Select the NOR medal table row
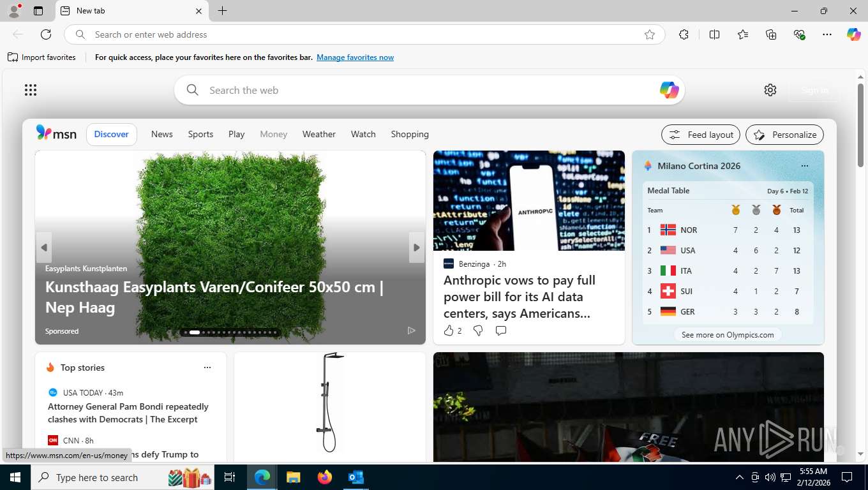Image resolution: width=868 pixels, height=490 pixels. (728, 230)
